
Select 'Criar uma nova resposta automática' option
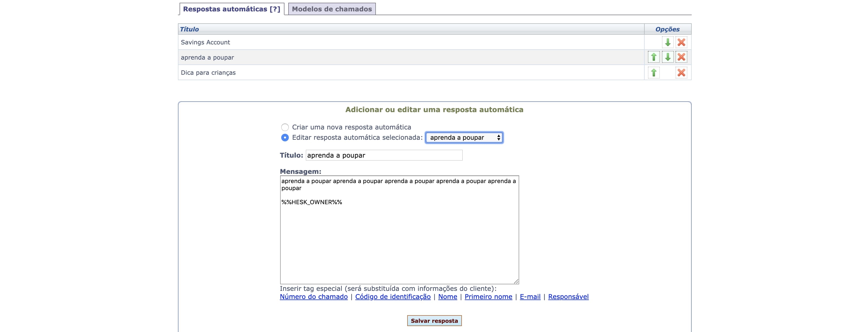click(285, 127)
